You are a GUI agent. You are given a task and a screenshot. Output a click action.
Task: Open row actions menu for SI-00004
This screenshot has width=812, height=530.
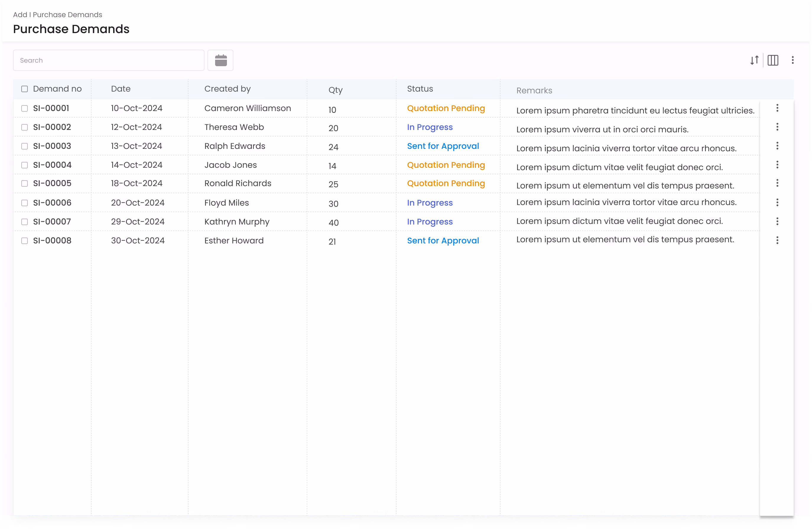[777, 165]
